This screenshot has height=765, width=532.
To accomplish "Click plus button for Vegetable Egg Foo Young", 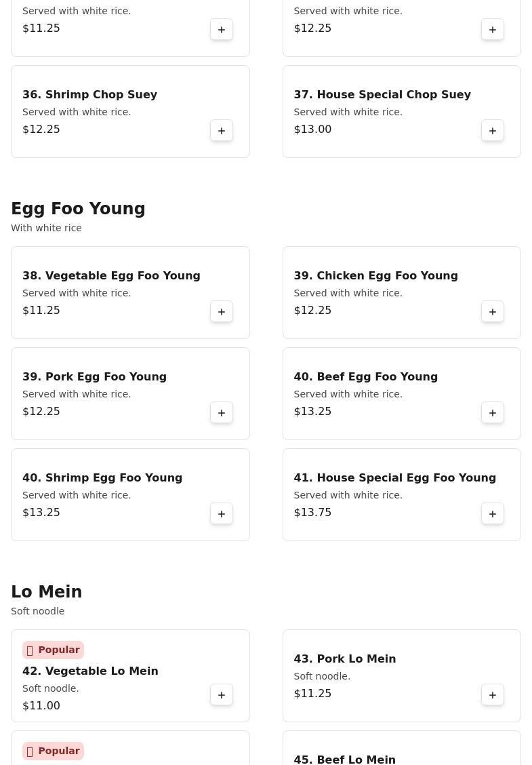I will tap(222, 311).
